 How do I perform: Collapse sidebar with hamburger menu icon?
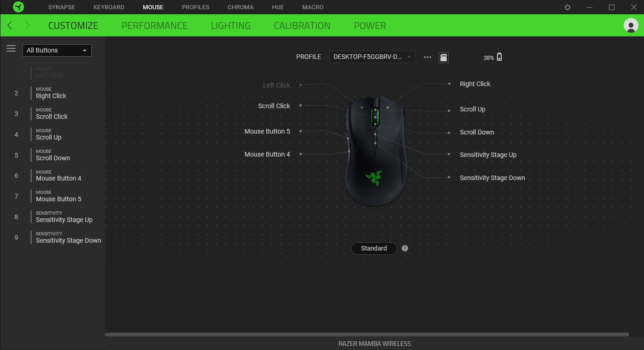click(x=11, y=49)
